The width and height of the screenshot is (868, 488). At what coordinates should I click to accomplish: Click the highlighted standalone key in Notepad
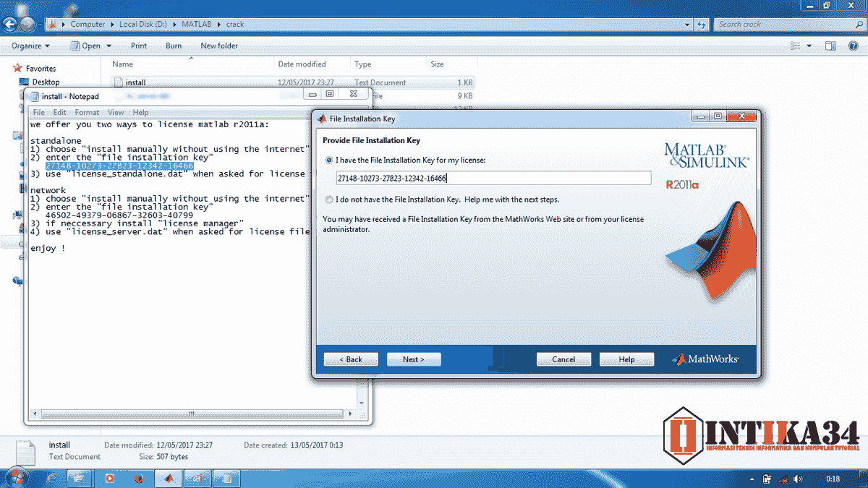coord(119,166)
